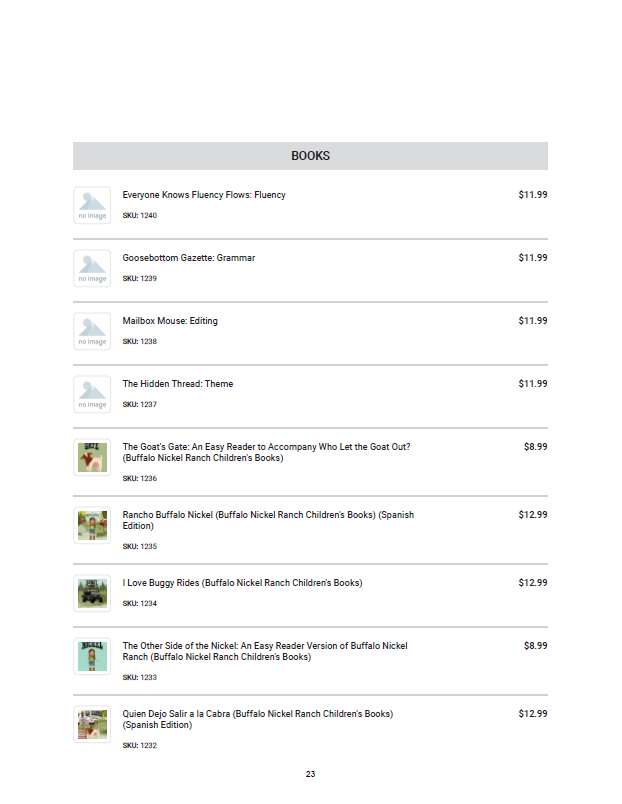Screen dimensions: 622x804
Task: Click the SKU: 1235 label
Action: click(x=140, y=547)
